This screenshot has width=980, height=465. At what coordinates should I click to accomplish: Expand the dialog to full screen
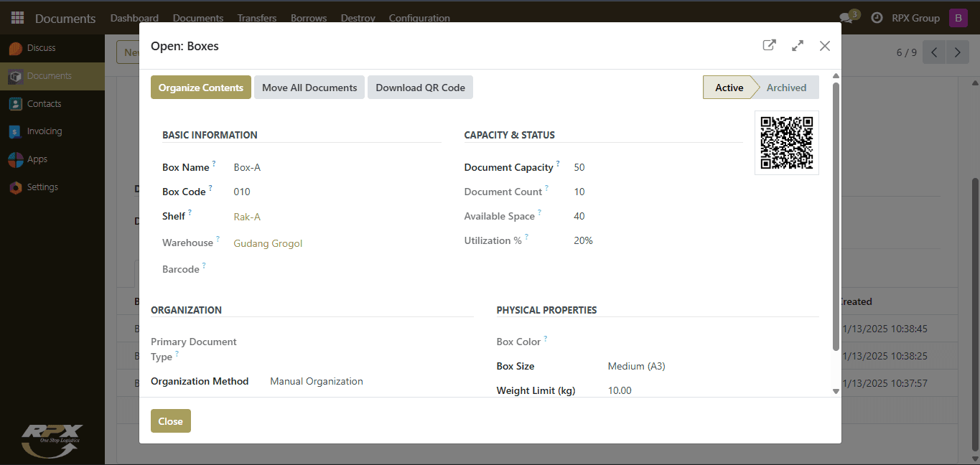(x=797, y=45)
